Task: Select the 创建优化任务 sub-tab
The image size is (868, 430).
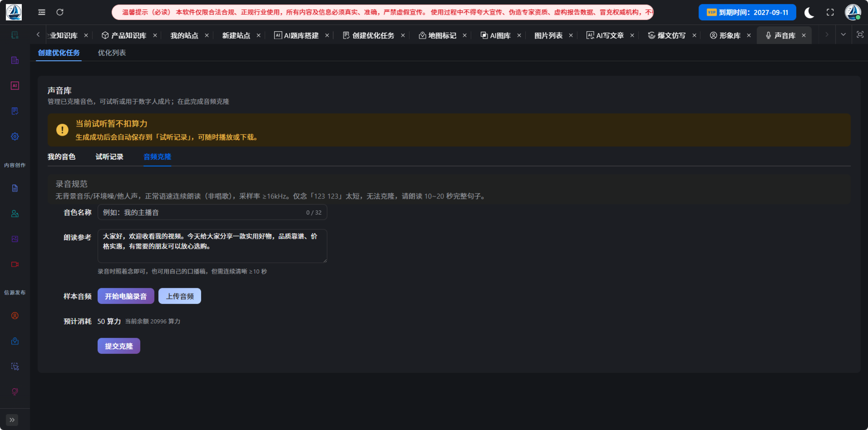Action: point(59,53)
